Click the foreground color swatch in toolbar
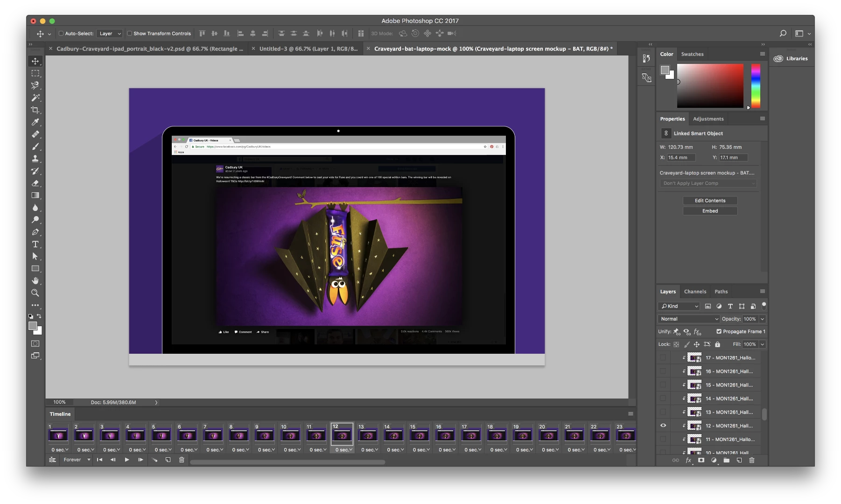841x504 pixels. coord(33,326)
